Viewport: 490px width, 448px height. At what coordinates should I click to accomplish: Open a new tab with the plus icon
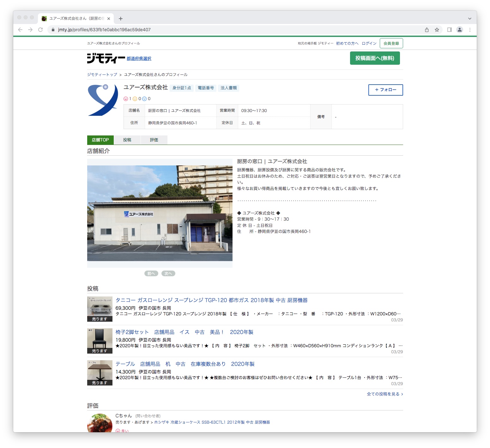point(121,19)
